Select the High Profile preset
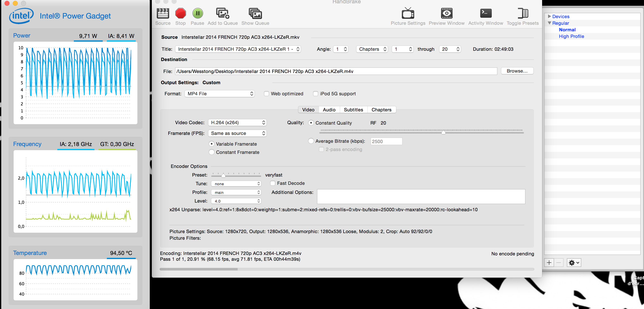Image resolution: width=644 pixels, height=309 pixels. tap(571, 37)
